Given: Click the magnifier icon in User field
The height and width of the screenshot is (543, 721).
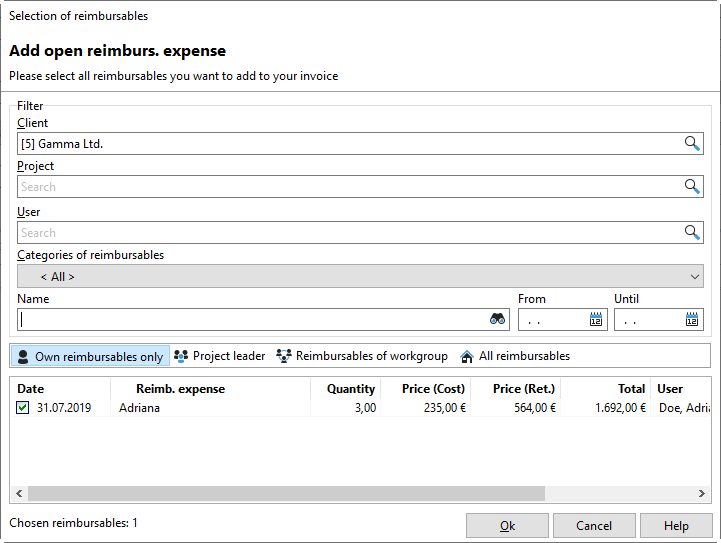Looking at the screenshot, I should coord(692,233).
